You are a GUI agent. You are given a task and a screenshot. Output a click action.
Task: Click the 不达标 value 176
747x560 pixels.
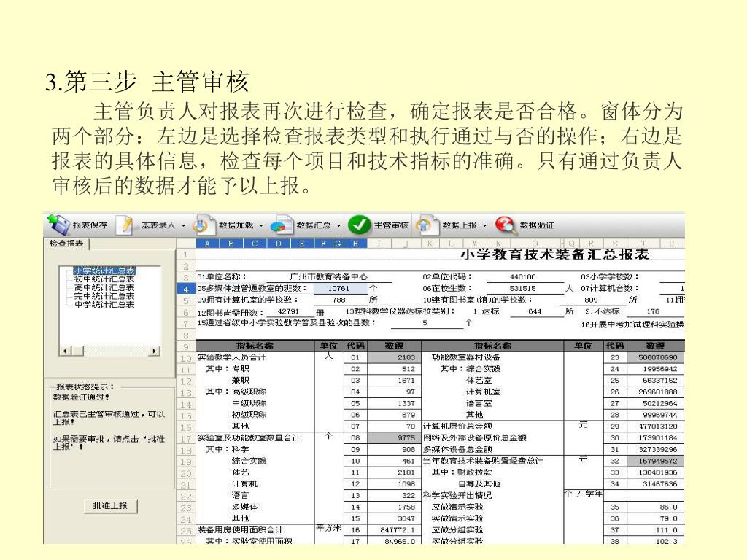coord(653,311)
